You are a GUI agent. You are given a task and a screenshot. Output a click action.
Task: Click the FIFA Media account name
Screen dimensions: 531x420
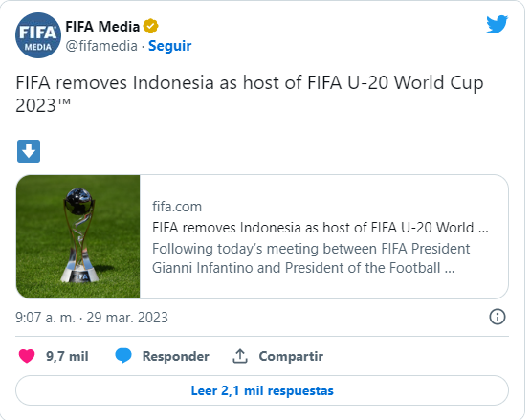tap(102, 27)
